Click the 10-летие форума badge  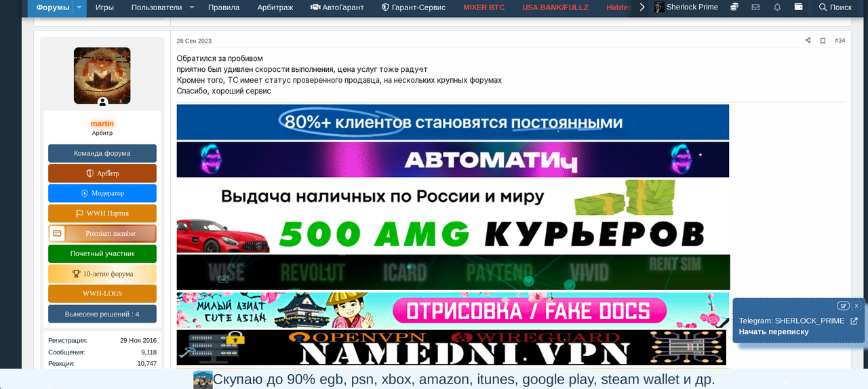(102, 274)
